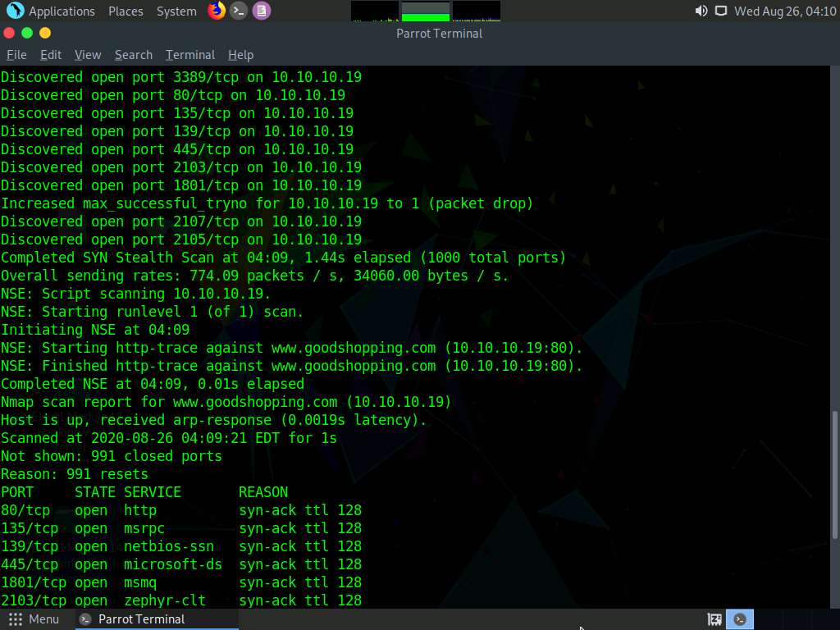
Task: Click 'NSE: Starting runlevel 1' line
Action: click(x=152, y=312)
